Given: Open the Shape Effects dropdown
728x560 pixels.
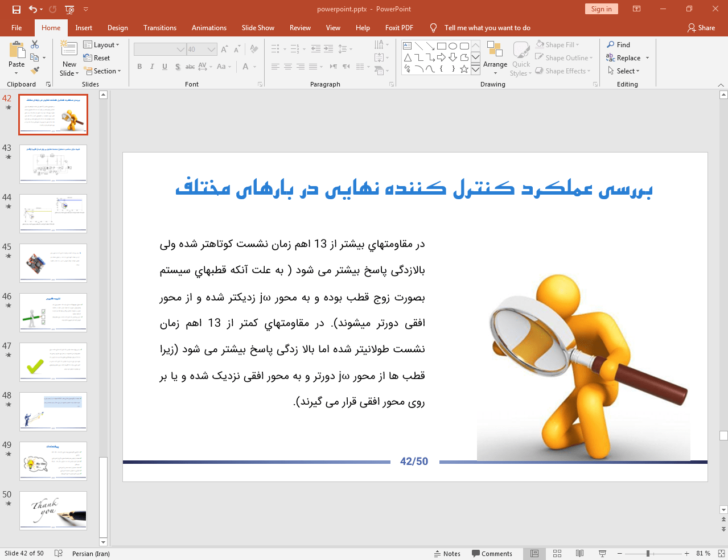Looking at the screenshot, I should coord(563,71).
